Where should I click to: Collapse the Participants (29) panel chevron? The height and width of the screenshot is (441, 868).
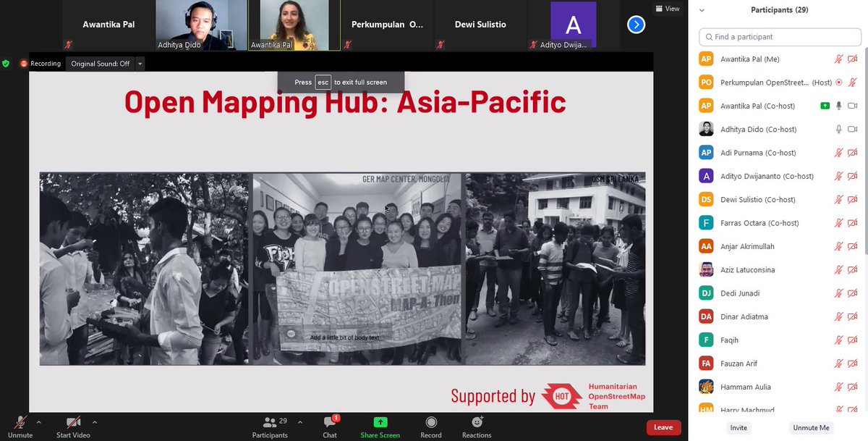pos(702,11)
